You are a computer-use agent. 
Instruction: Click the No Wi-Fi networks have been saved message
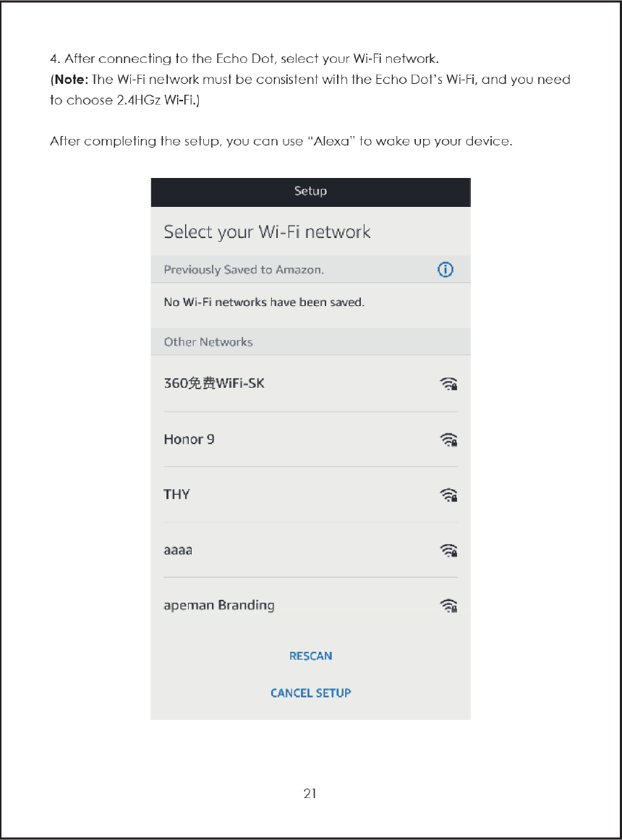pyautogui.click(x=264, y=302)
